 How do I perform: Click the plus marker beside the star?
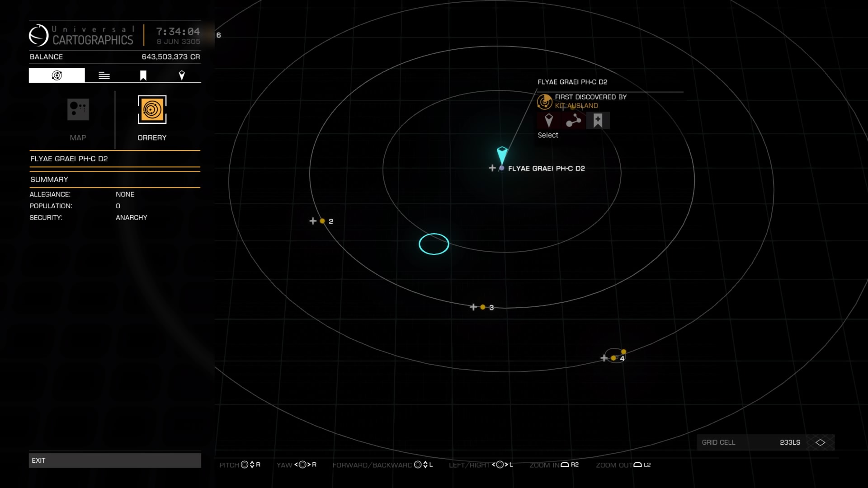coord(492,168)
